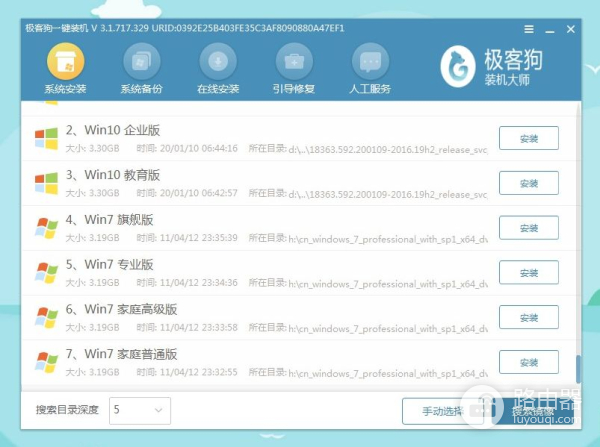
Task: Install Win7 专业版
Action: click(x=529, y=272)
